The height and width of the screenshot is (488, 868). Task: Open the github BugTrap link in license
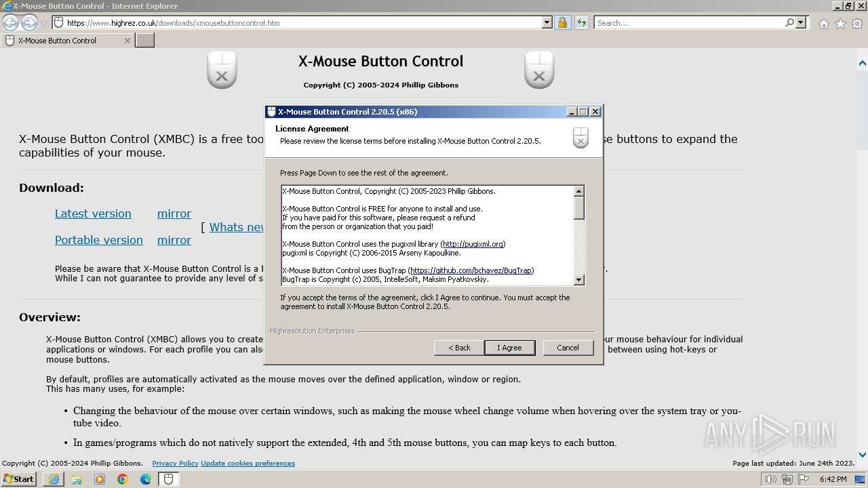click(471, 270)
